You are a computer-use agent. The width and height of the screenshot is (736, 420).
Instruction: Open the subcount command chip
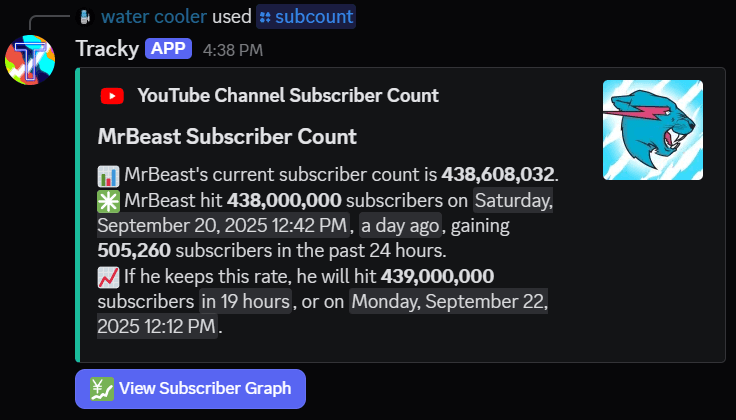[305, 17]
